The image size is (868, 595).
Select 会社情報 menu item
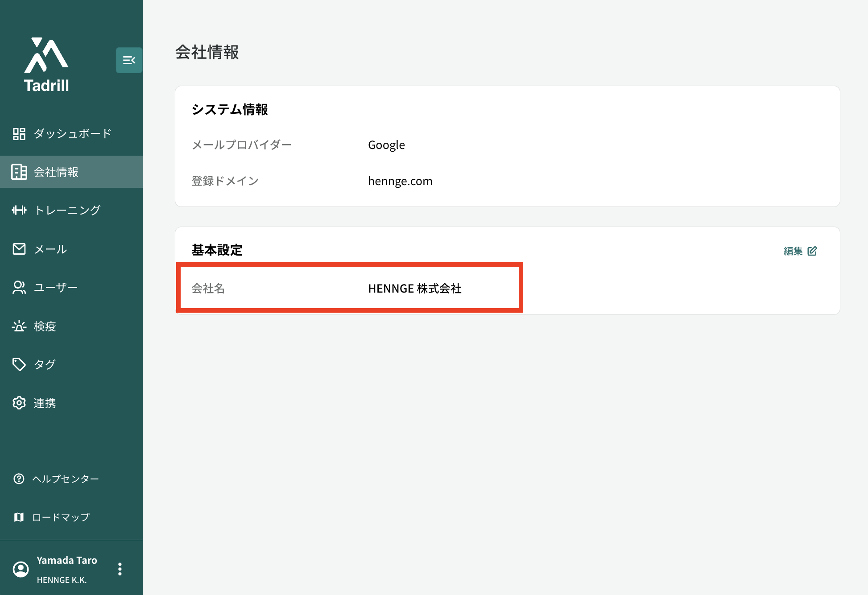click(71, 172)
